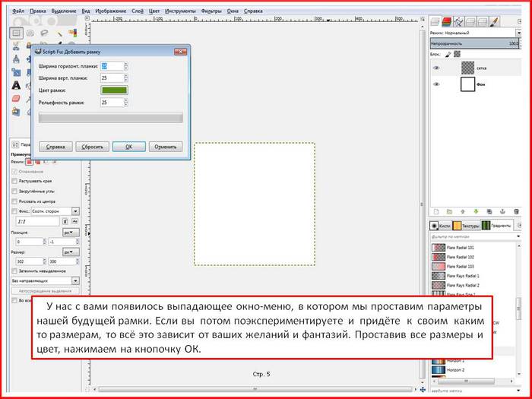Viewport: 532px width, 399px height.
Task: Click OK in Script-Fu dialog
Action: point(129,147)
